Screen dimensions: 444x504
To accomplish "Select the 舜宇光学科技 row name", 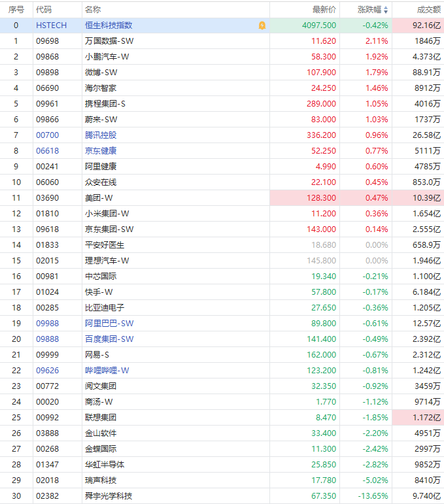I will 109,496.
